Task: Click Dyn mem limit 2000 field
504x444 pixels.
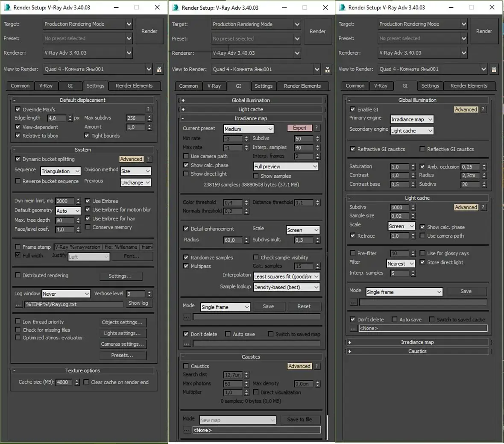Action: (x=65, y=201)
